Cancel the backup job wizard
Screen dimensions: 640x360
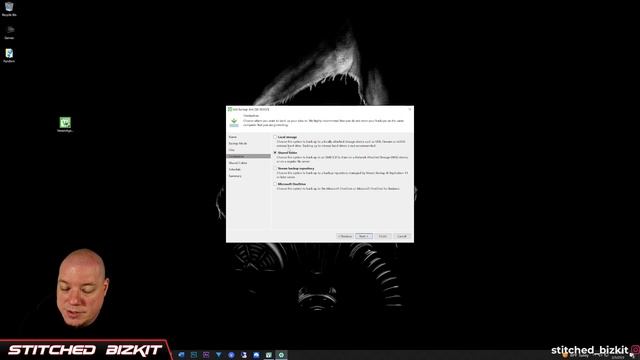402,236
